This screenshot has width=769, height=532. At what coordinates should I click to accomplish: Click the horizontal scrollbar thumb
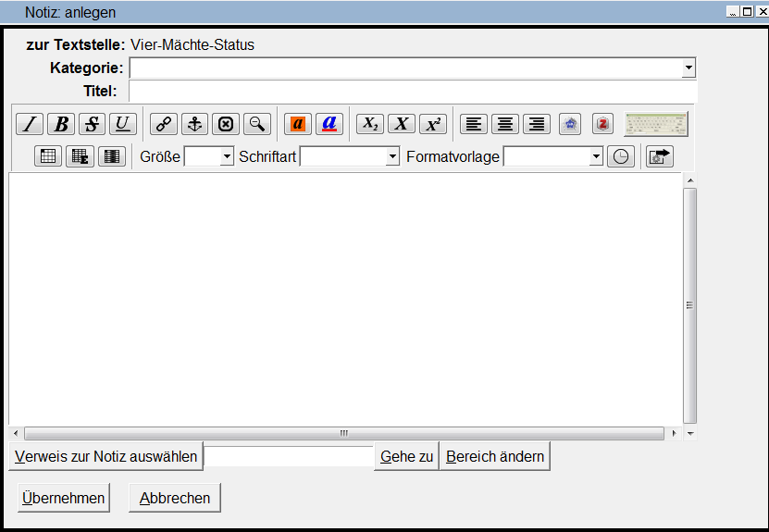[x=344, y=433]
